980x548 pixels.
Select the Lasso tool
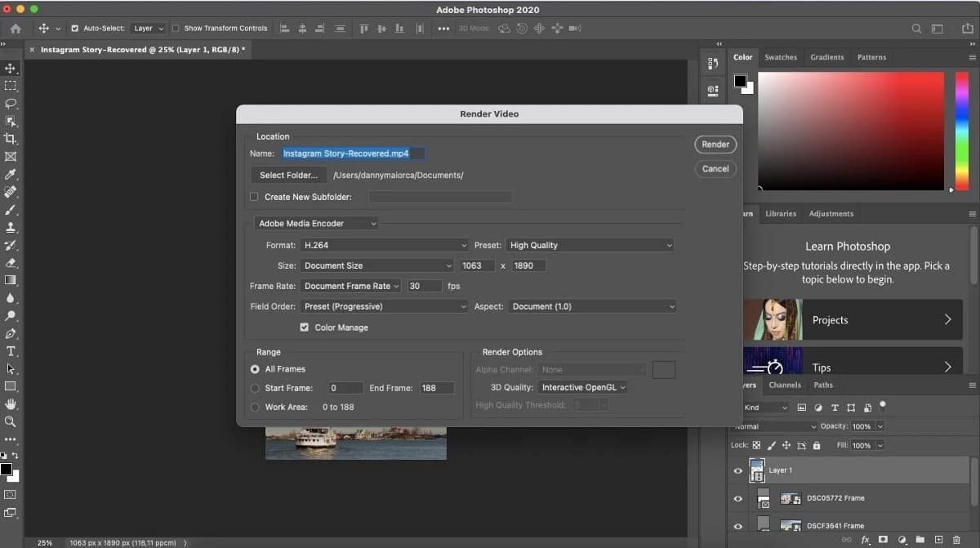(11, 104)
